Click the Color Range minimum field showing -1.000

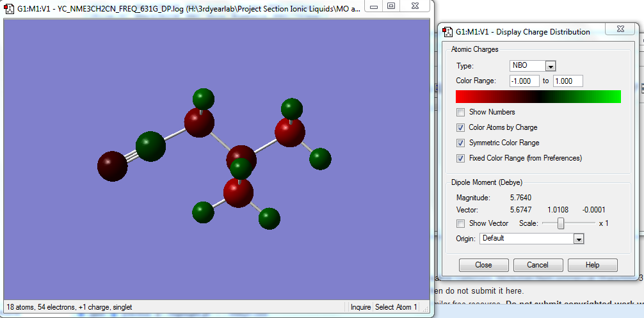(x=524, y=81)
